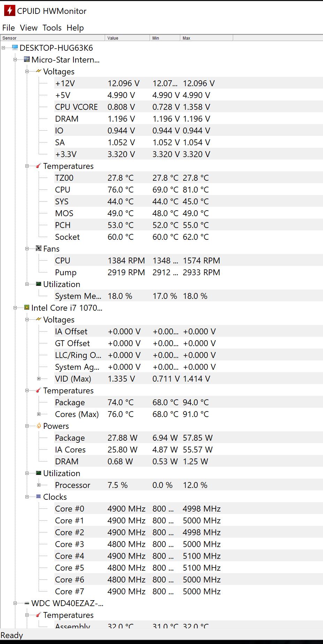Collapse the WDC WD40EZAZ drive node
Image resolution: width=323 pixels, height=644 pixels.
click(15, 603)
